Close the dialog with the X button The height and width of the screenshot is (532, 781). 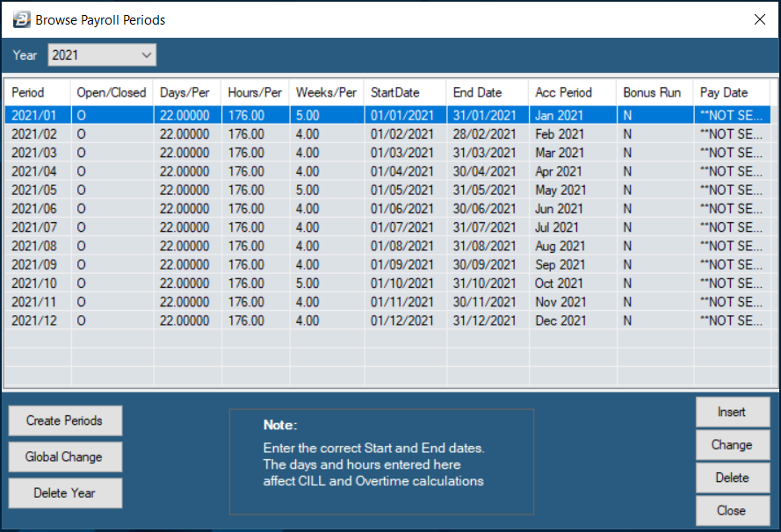click(760, 19)
